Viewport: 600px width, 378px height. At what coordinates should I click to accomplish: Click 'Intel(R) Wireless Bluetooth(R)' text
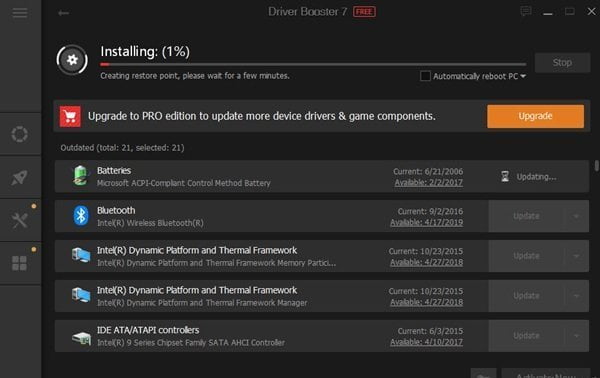click(x=150, y=223)
